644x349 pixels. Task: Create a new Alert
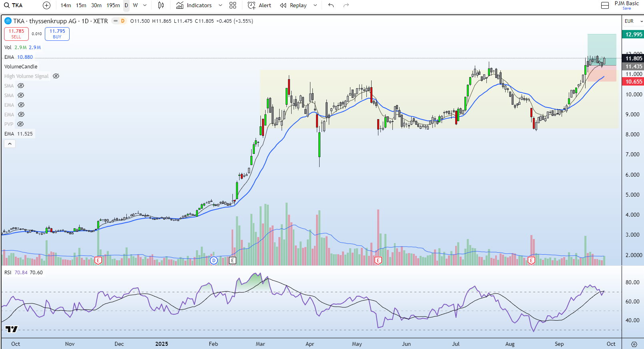259,5
